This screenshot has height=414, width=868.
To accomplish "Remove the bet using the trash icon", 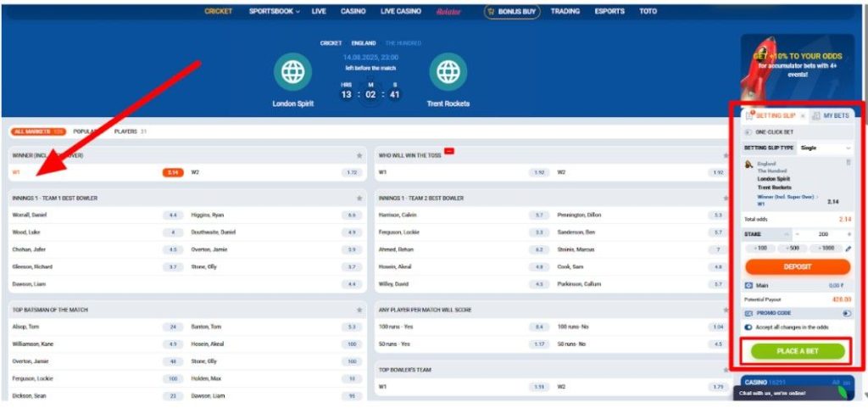I will (849, 162).
